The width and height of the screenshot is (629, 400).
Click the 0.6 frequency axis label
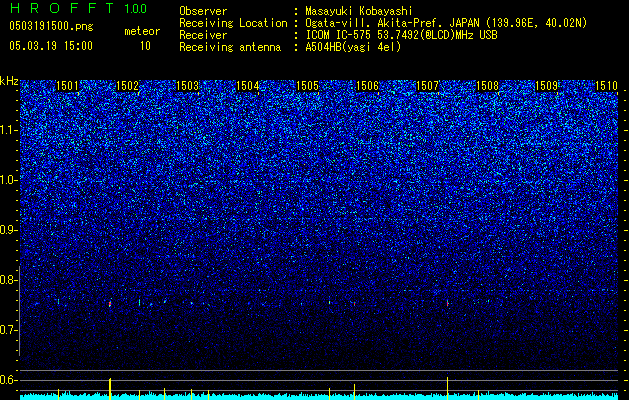coord(9,380)
